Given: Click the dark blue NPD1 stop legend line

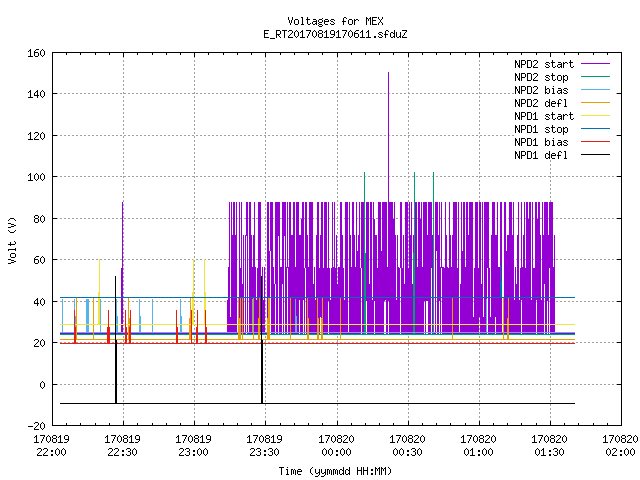Looking at the screenshot, I should [595, 129].
